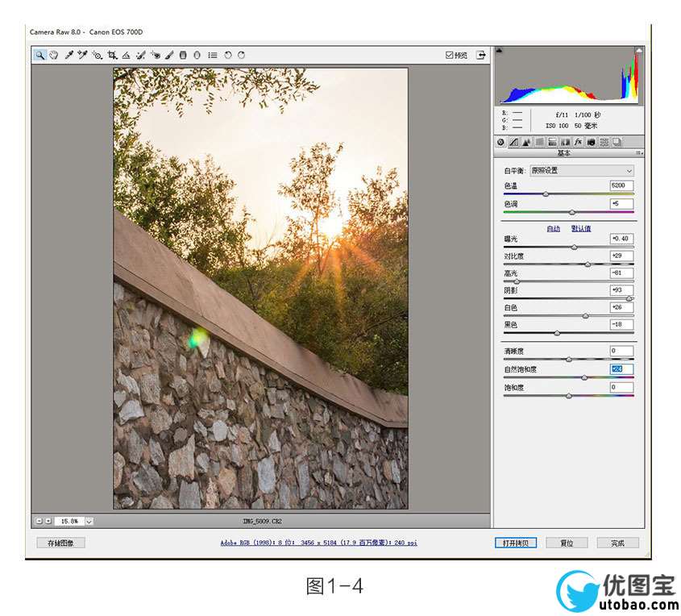
Task: Click the 曝光 exposure slider handle
Action: 574,247
